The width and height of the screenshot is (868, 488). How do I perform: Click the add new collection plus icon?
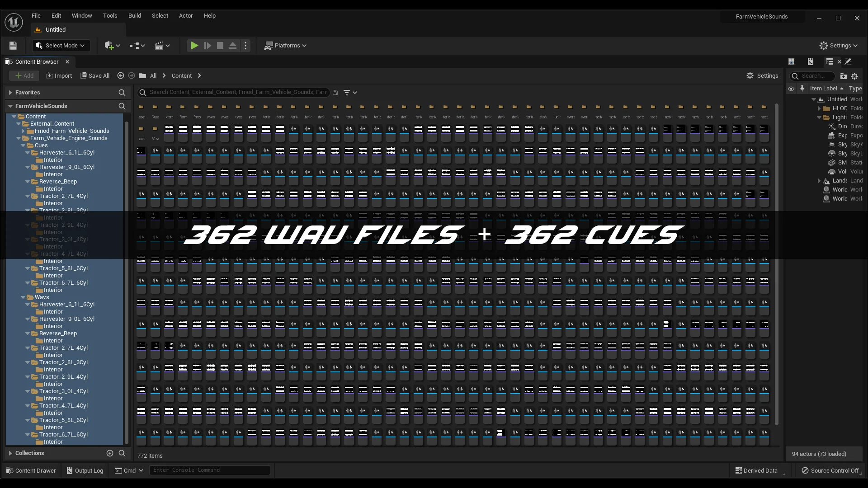pos(109,453)
